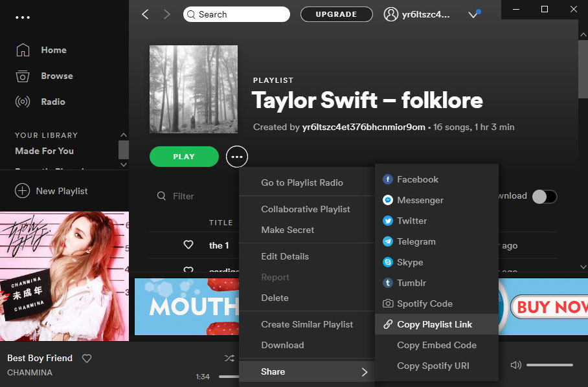Collapse the Your Library section
The image size is (588, 387).
pyautogui.click(x=123, y=135)
